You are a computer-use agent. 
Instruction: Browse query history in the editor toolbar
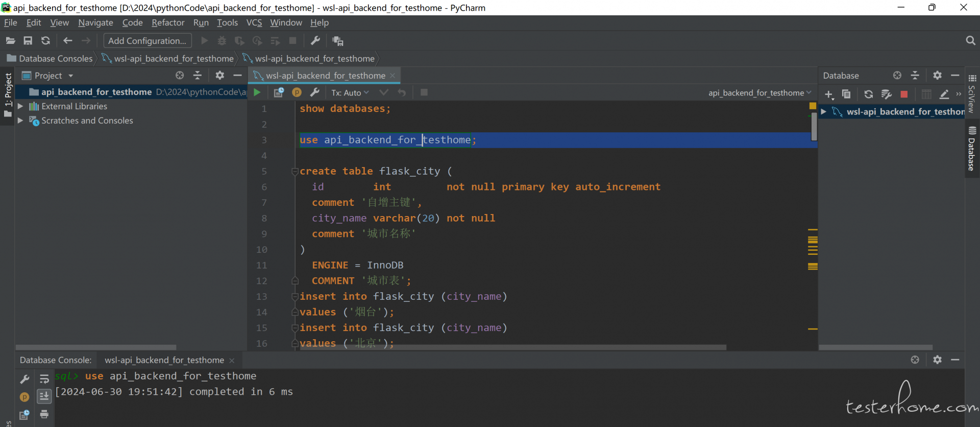pyautogui.click(x=279, y=92)
